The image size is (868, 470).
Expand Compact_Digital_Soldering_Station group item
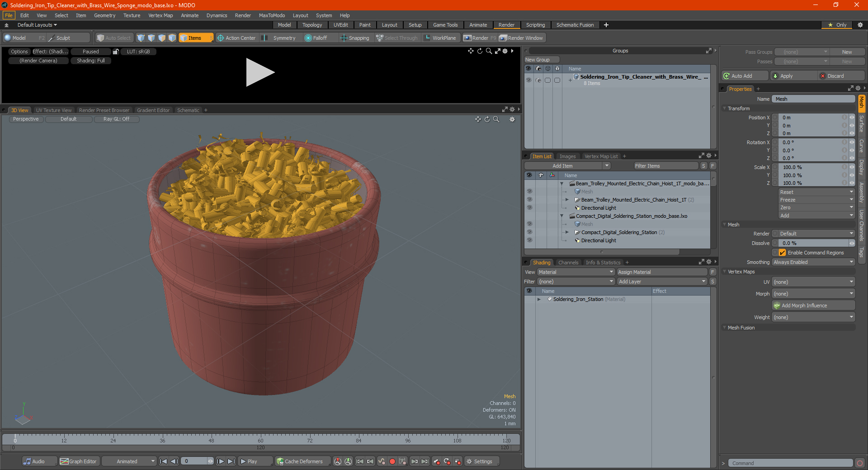click(567, 232)
